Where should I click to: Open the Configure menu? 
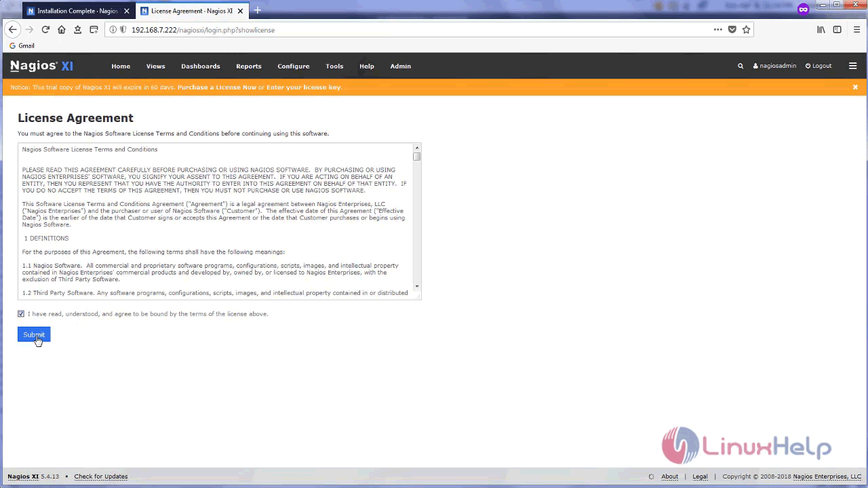point(293,66)
